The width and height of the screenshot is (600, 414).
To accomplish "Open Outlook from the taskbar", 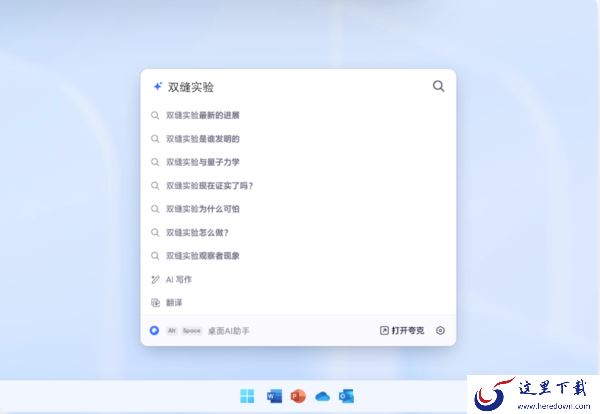I will pos(346,396).
